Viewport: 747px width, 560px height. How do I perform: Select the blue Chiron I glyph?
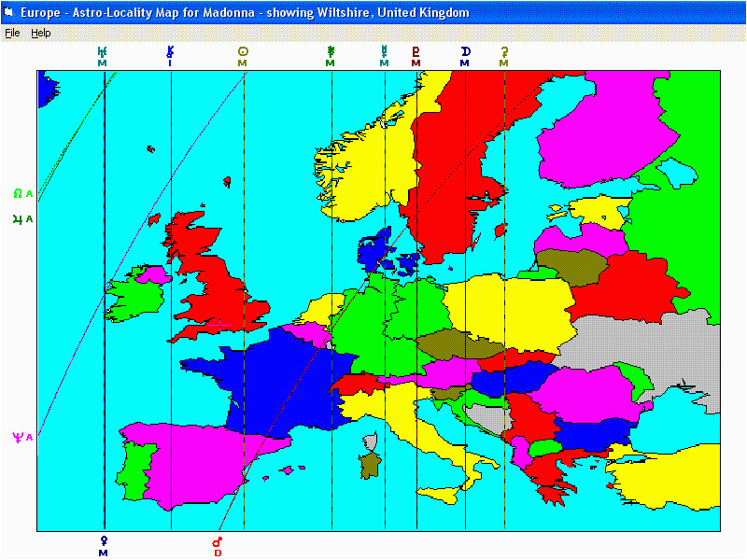click(170, 56)
